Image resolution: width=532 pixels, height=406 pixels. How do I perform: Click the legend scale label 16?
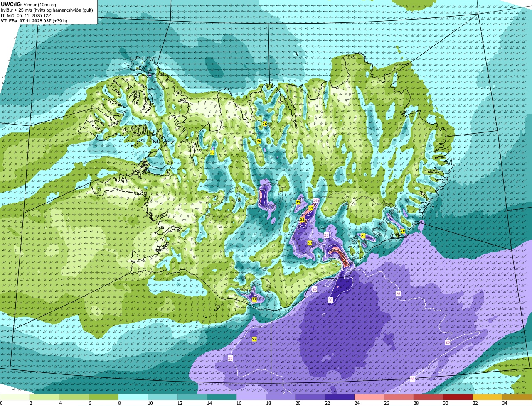(x=238, y=403)
